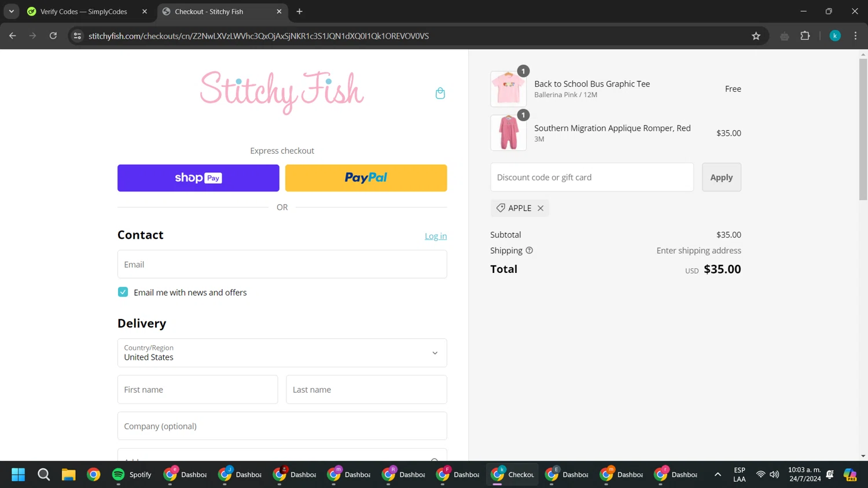Viewport: 868px width, 488px height.
Task: Open the notifications bell icon
Action: pyautogui.click(x=830, y=475)
